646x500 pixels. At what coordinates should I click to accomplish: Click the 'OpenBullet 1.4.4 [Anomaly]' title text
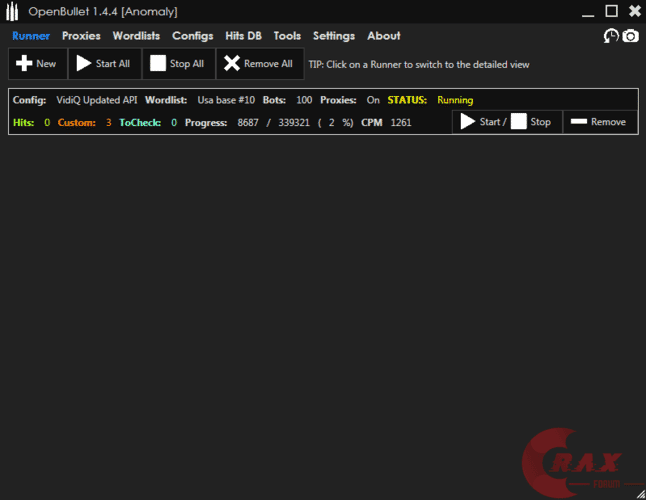pos(103,12)
